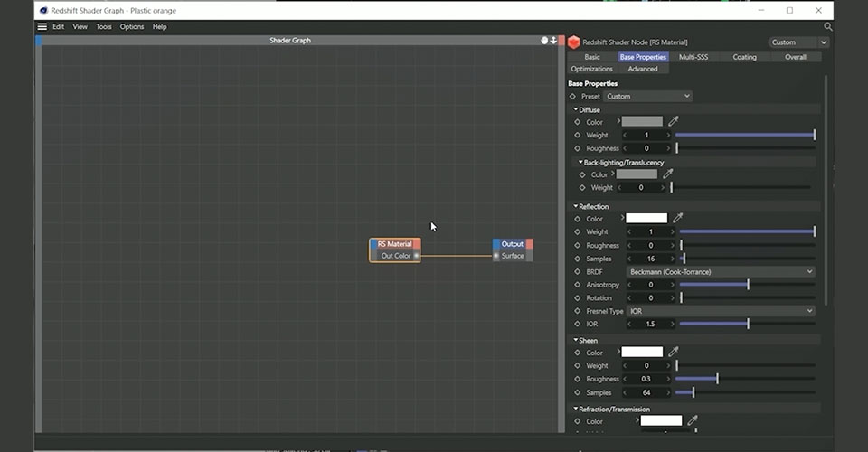Collapse the Refraction/Transmission section
868x452 pixels.
[x=576, y=409]
